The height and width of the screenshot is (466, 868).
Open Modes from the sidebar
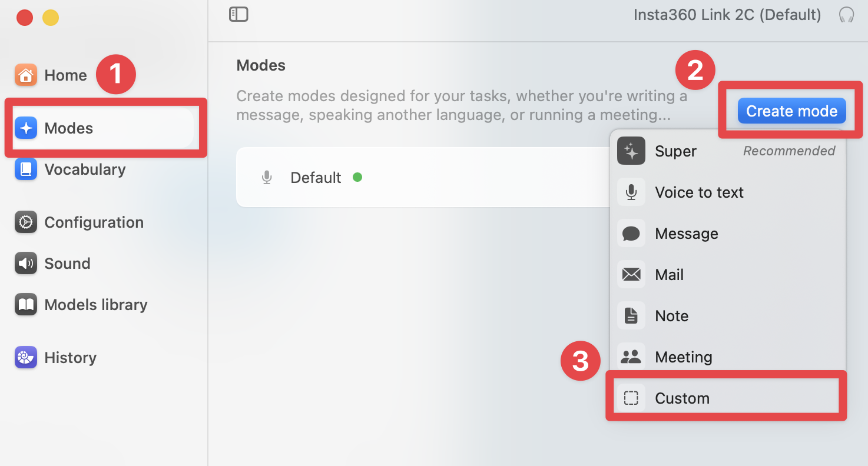coord(68,128)
